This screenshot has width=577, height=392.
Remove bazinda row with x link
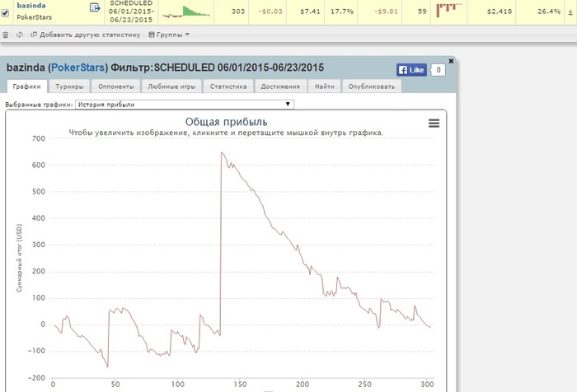click(570, 12)
